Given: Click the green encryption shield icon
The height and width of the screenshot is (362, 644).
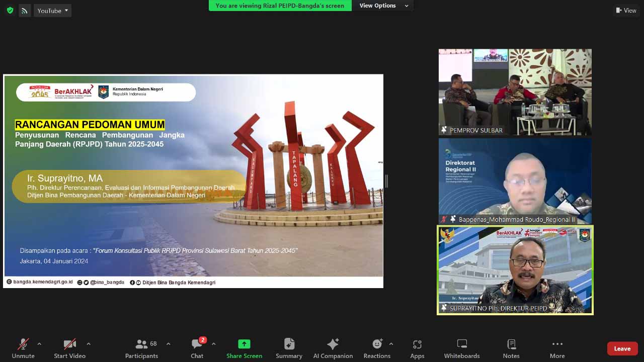Looking at the screenshot, I should point(10,11).
